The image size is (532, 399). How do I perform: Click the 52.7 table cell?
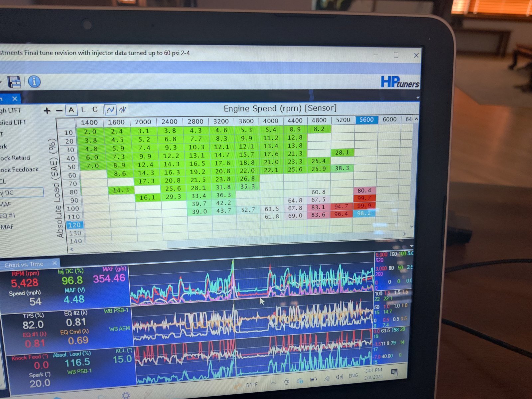(x=248, y=210)
